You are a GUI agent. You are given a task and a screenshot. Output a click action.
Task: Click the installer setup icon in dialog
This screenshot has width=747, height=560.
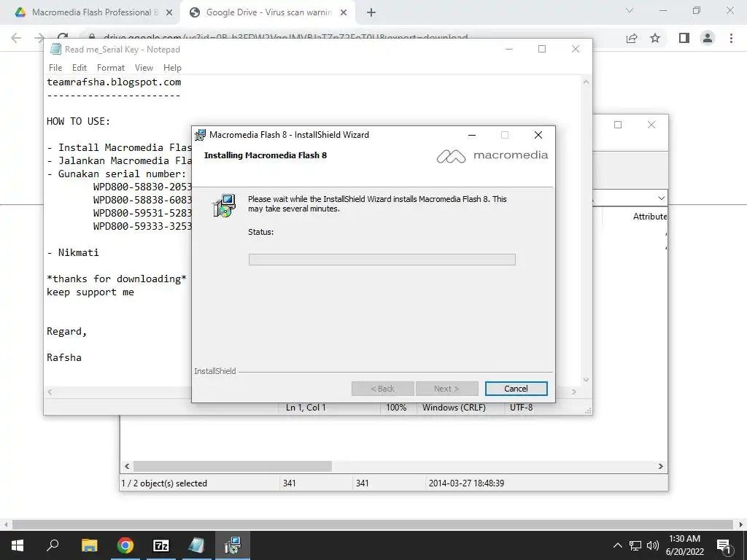(224, 206)
